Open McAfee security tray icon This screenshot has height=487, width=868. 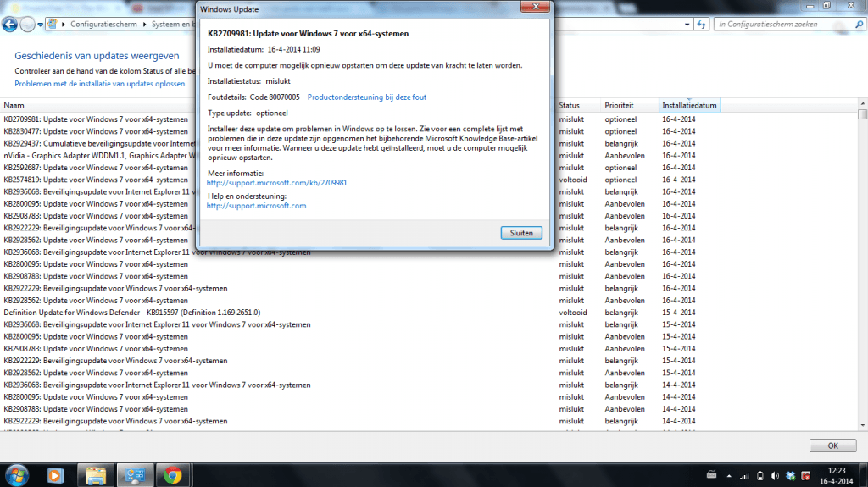coord(806,476)
